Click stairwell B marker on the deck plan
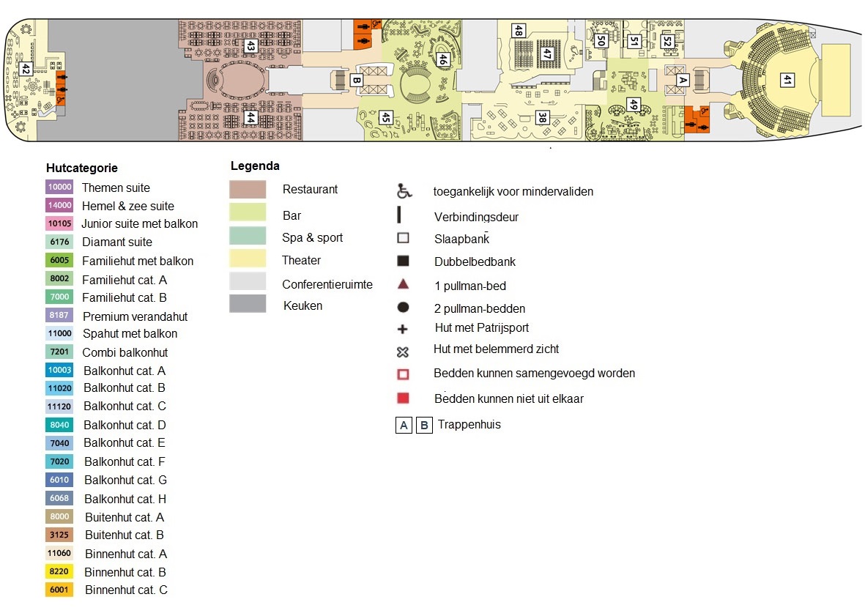 357,80
